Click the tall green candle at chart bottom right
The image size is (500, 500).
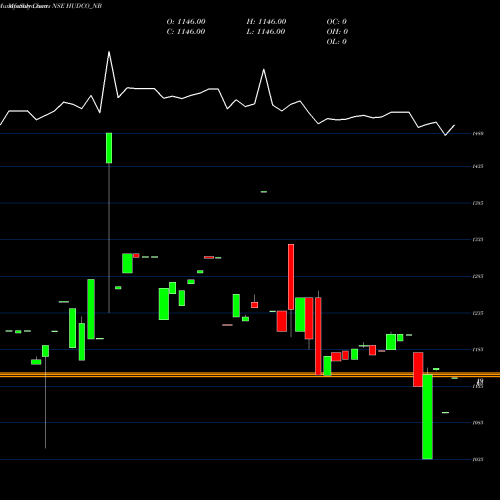click(x=427, y=417)
